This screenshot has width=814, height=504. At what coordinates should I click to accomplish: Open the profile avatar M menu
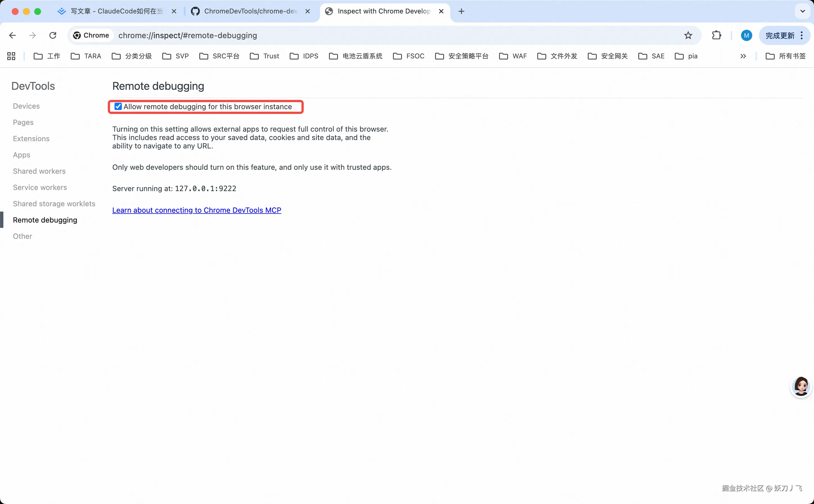pos(746,35)
